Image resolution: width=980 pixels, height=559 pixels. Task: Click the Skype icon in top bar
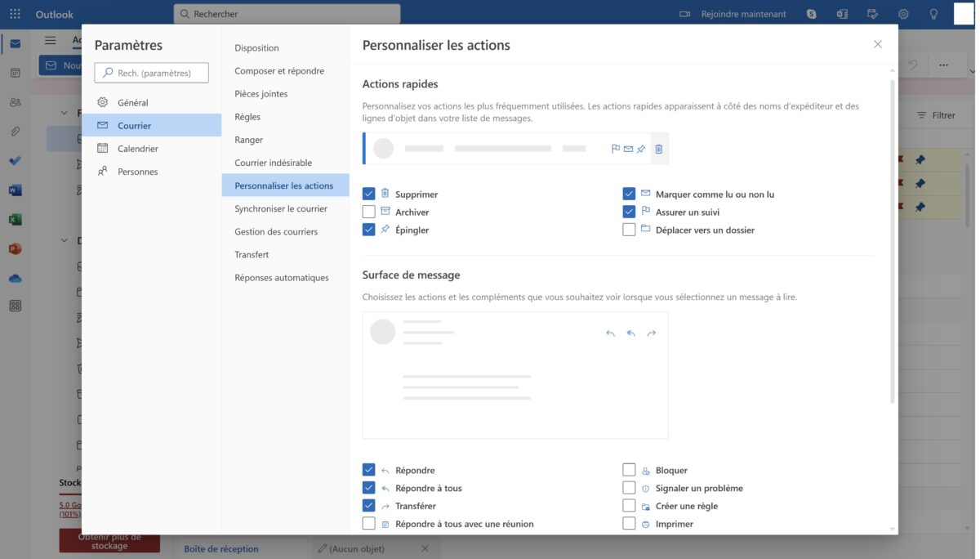(x=811, y=14)
